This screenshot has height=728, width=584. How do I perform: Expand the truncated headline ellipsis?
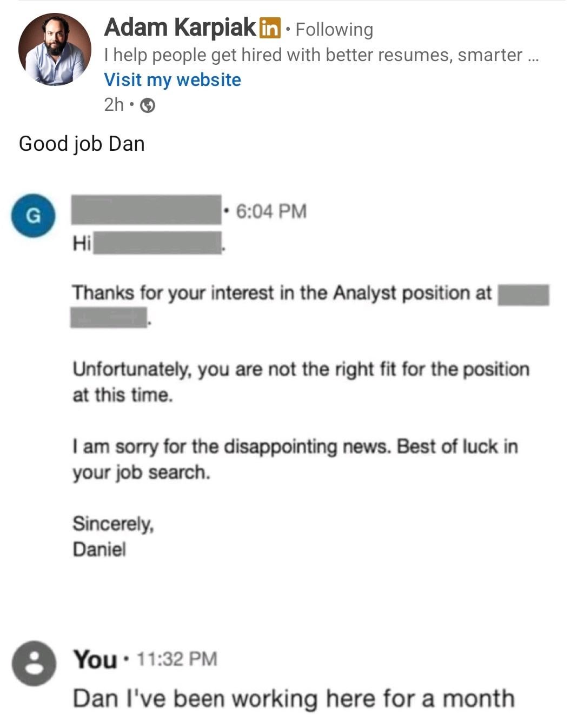click(532, 55)
